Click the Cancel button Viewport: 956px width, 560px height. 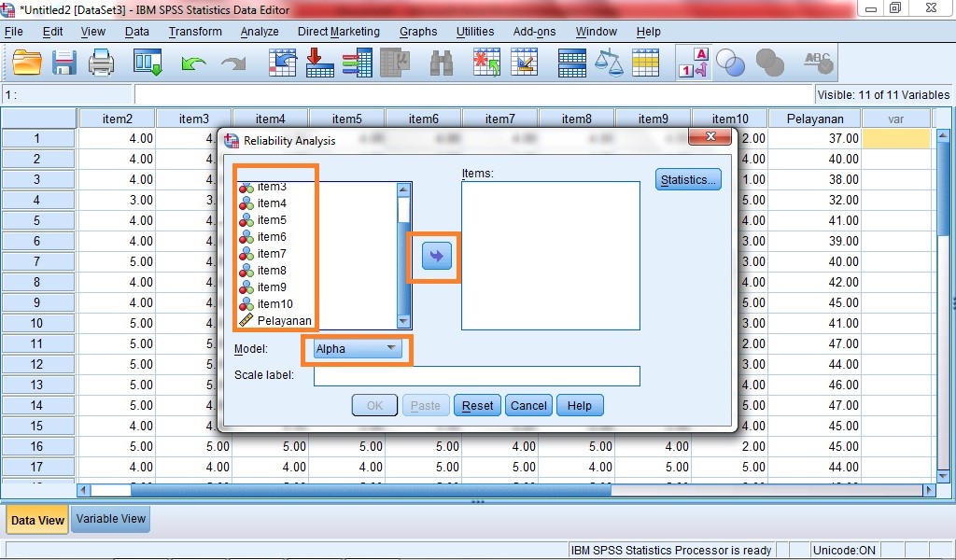[527, 405]
